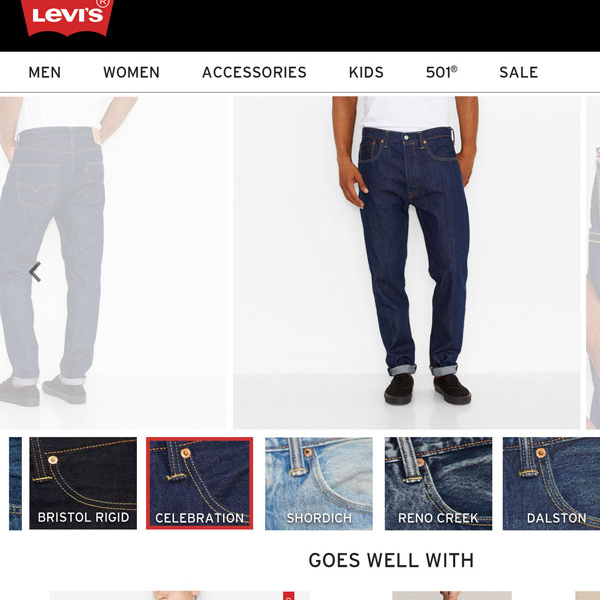600x600 pixels.
Task: Pick the Dalston denim swatch
Action: [x=551, y=483]
